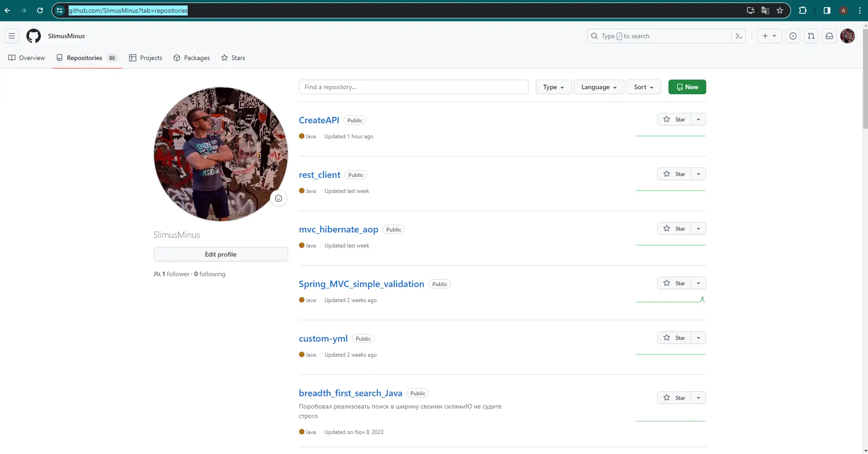Expand the Language filter dropdown
868x454 pixels.
coord(599,87)
